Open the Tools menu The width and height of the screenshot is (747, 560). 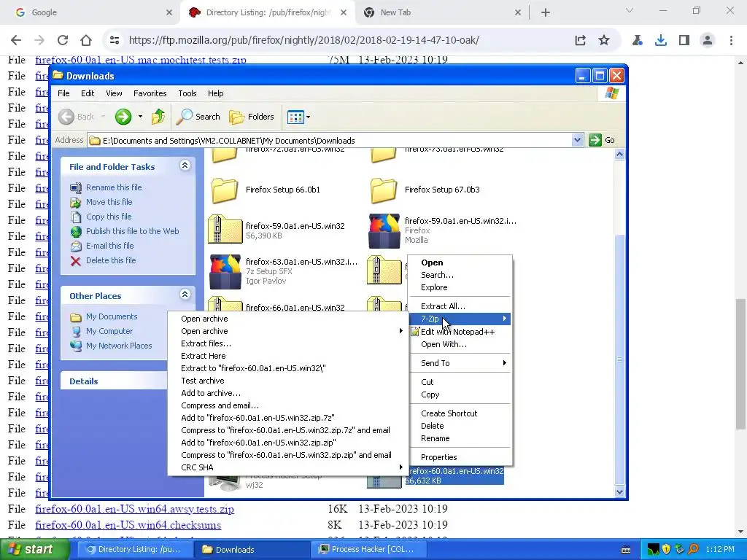187,93
